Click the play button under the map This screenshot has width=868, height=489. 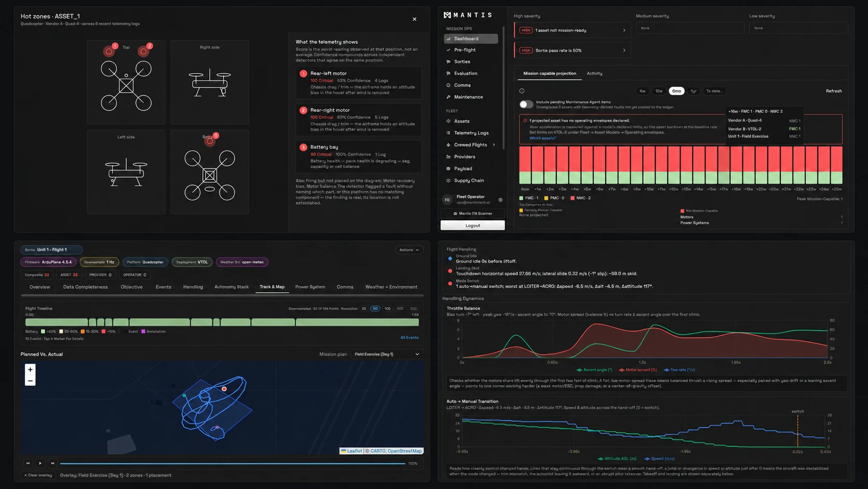click(40, 463)
